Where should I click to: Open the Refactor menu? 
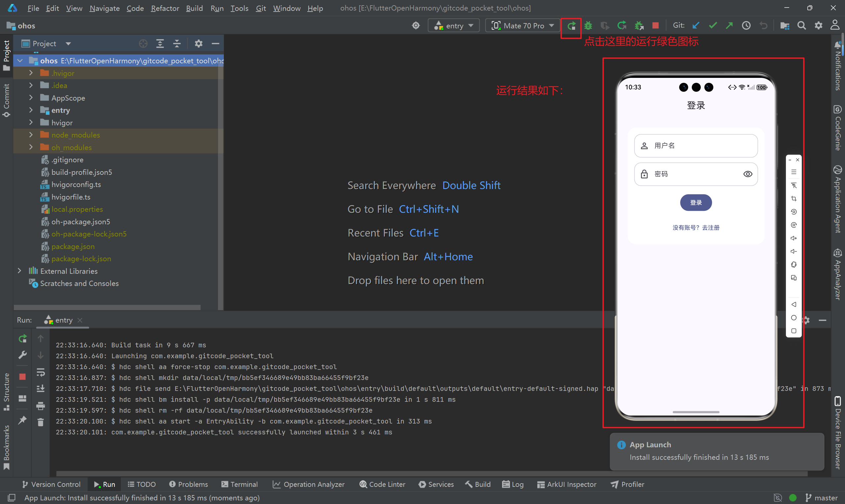(165, 8)
